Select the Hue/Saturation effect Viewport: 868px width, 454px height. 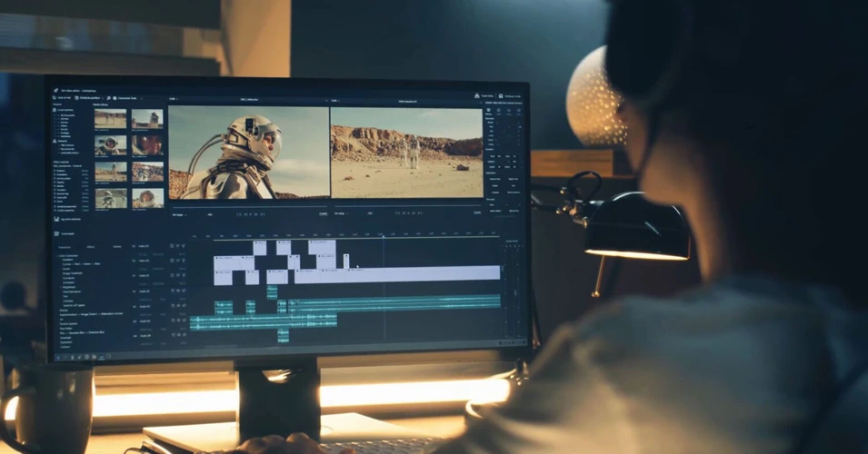click(x=72, y=291)
